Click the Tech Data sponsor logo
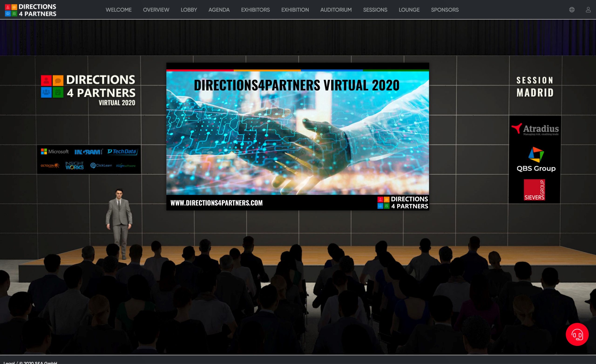The height and width of the screenshot is (364, 596). click(x=122, y=152)
